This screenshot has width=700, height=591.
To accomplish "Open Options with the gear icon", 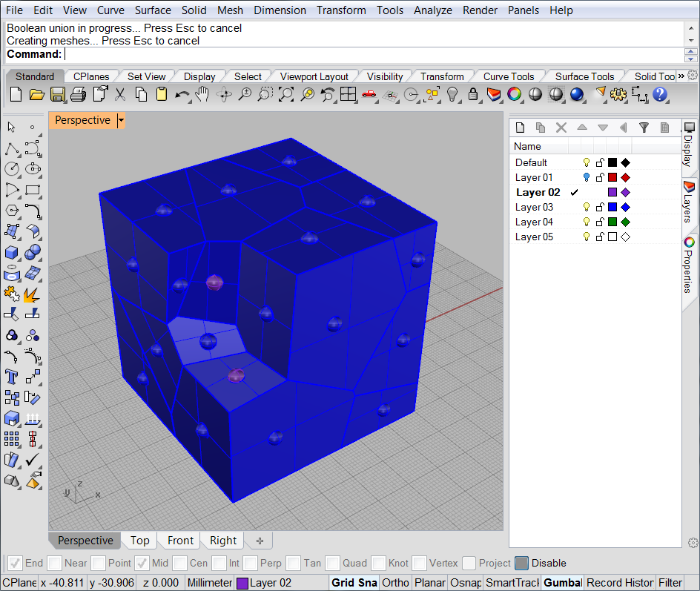I will click(x=618, y=95).
